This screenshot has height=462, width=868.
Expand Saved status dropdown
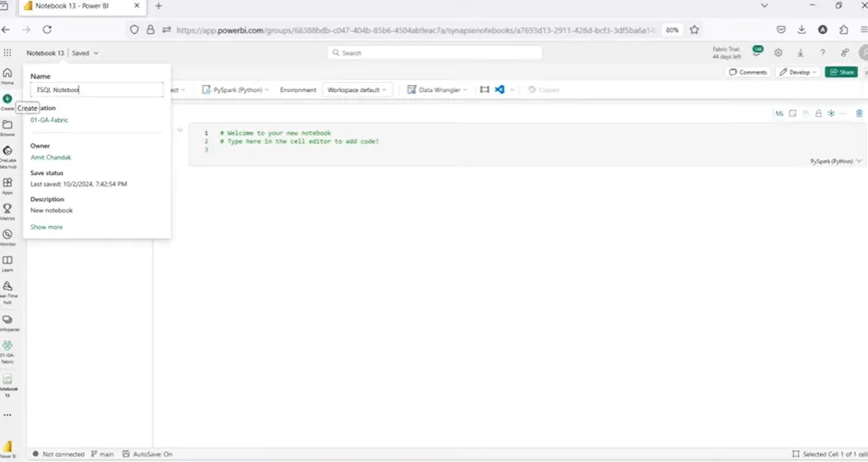pyautogui.click(x=85, y=53)
